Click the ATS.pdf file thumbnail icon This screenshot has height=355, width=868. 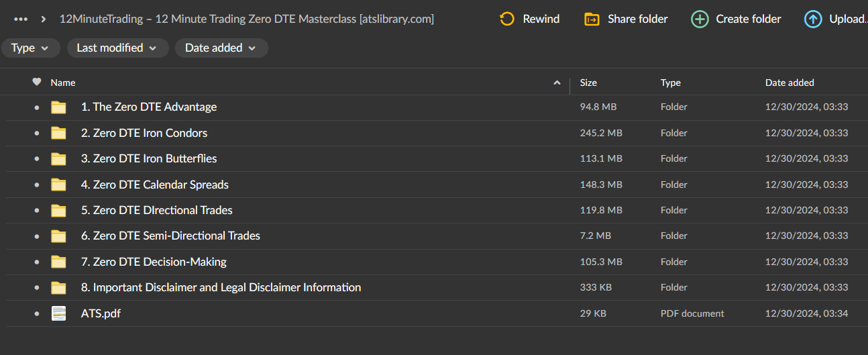click(x=59, y=313)
